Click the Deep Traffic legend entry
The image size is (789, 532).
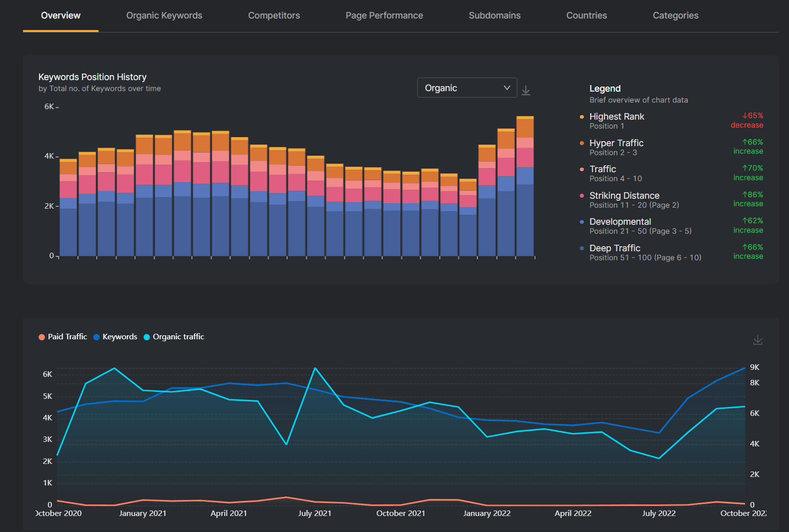coord(615,248)
